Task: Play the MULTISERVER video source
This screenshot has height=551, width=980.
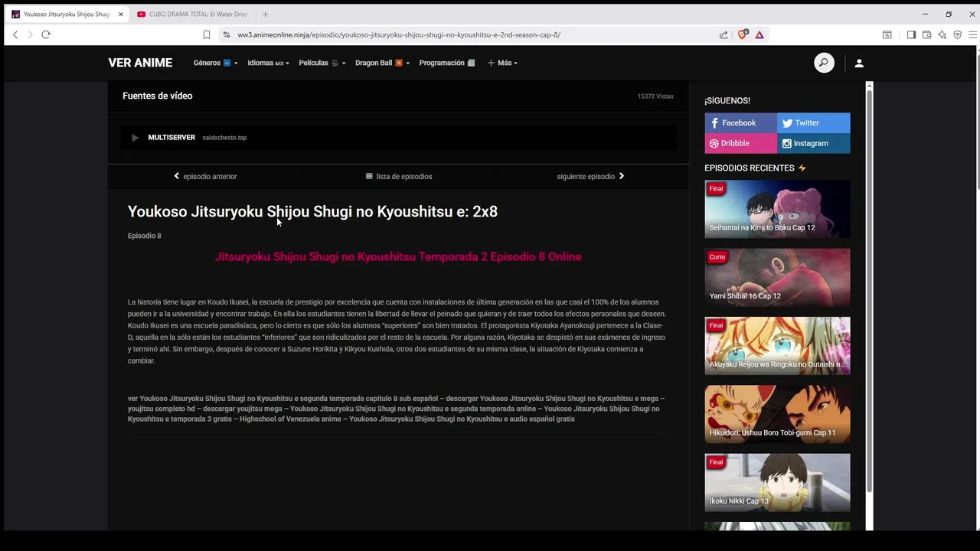Action: click(x=135, y=138)
